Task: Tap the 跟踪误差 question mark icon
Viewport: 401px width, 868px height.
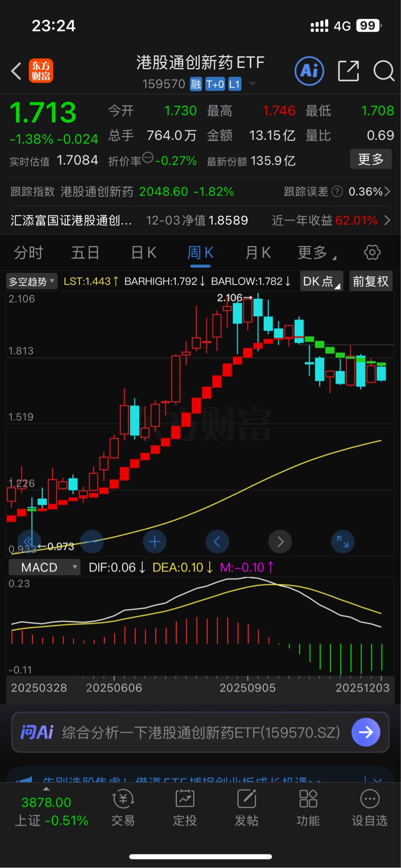Action: [337, 191]
